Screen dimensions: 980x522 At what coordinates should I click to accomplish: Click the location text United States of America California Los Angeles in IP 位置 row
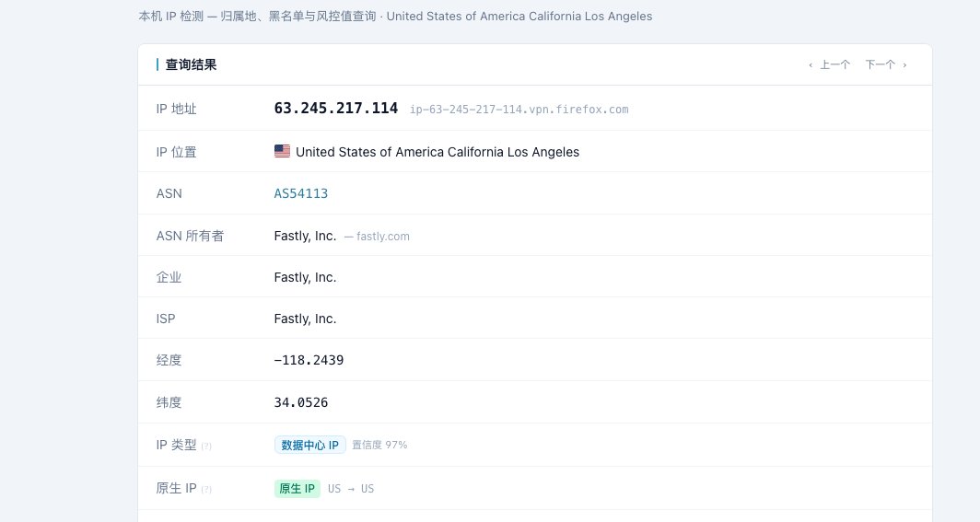click(x=437, y=152)
